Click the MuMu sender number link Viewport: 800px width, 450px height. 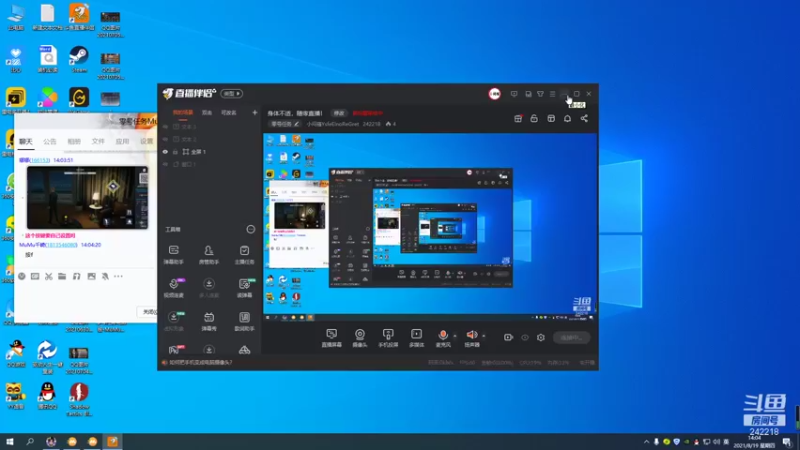pos(61,245)
